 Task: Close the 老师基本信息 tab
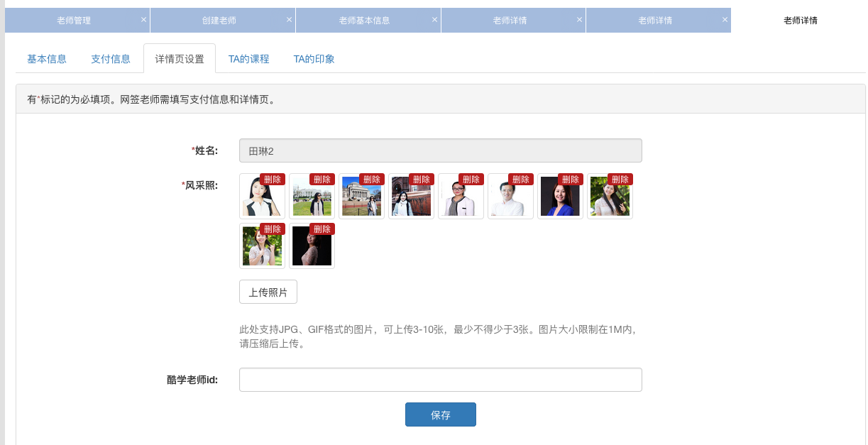coord(434,20)
